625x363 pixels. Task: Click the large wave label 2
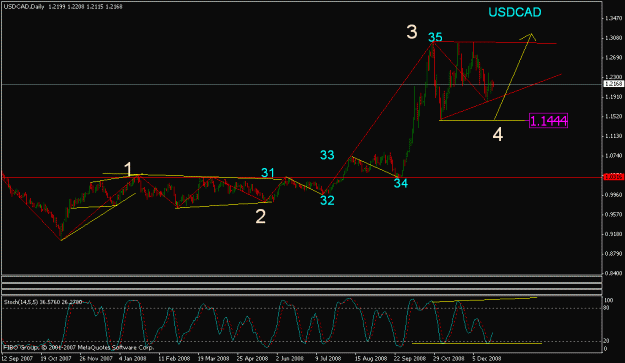(260, 217)
